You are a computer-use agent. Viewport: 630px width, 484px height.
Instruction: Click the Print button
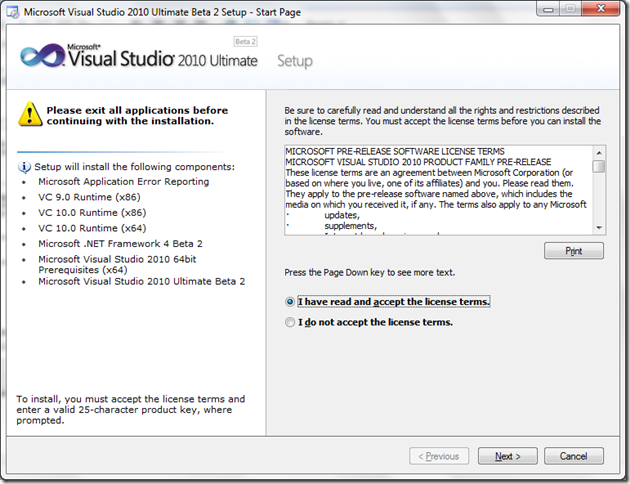click(x=573, y=251)
